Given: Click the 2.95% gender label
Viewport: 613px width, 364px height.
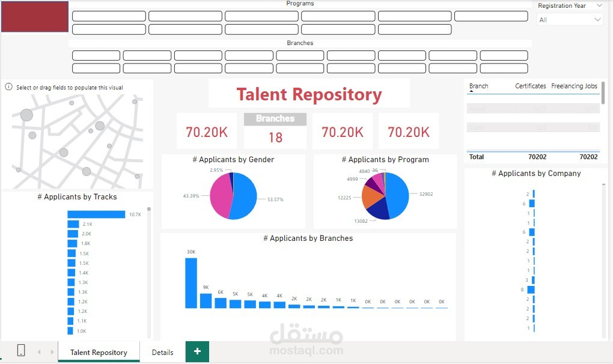Looking at the screenshot, I should (x=216, y=170).
